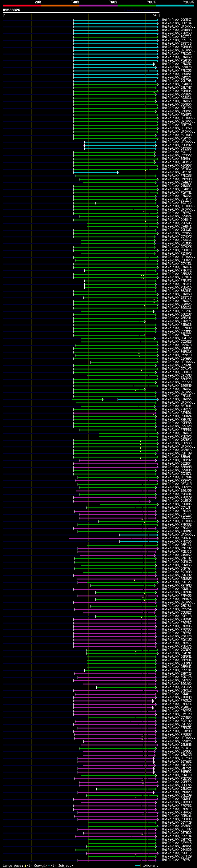The width and height of the screenshot is (197, 868).
Task: Open hit UniRef100_O80850
Action: coord(177,104)
